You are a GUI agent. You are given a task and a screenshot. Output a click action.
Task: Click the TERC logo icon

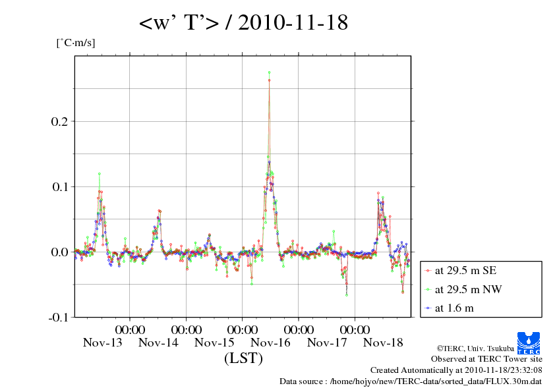(x=529, y=343)
